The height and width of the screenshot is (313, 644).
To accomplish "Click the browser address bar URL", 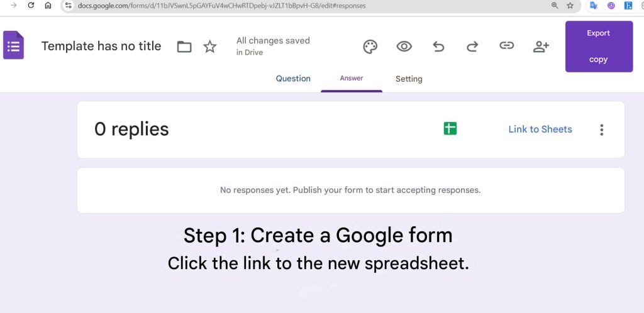I will click(x=221, y=6).
